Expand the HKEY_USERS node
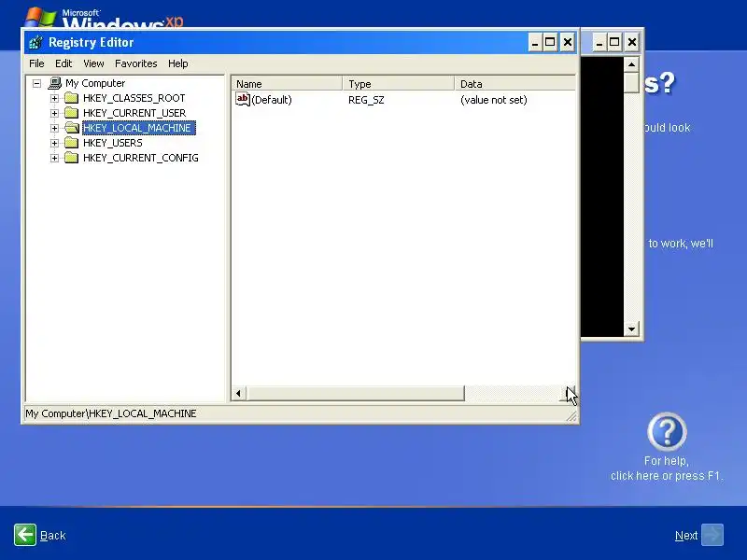This screenshot has height=560, width=747. pos(54,143)
